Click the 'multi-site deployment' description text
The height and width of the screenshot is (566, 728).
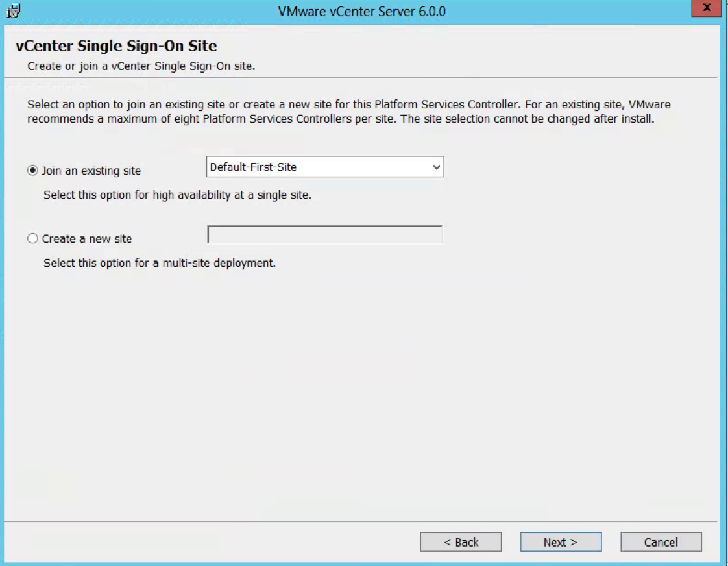click(160, 263)
